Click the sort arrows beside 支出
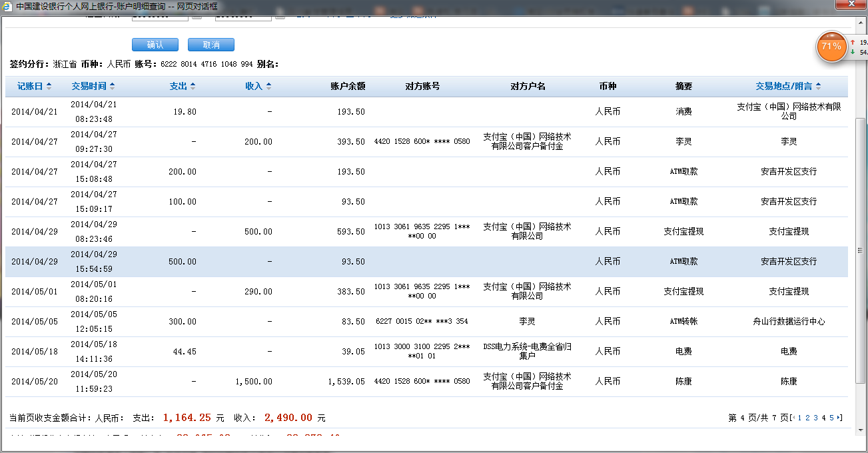The image size is (868, 453). (x=193, y=87)
